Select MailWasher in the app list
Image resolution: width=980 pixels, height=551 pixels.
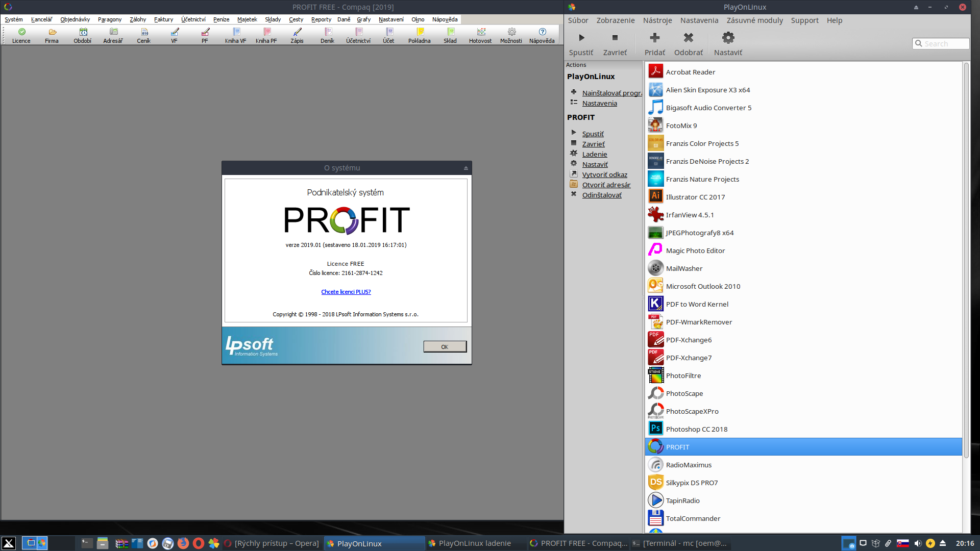click(x=803, y=268)
